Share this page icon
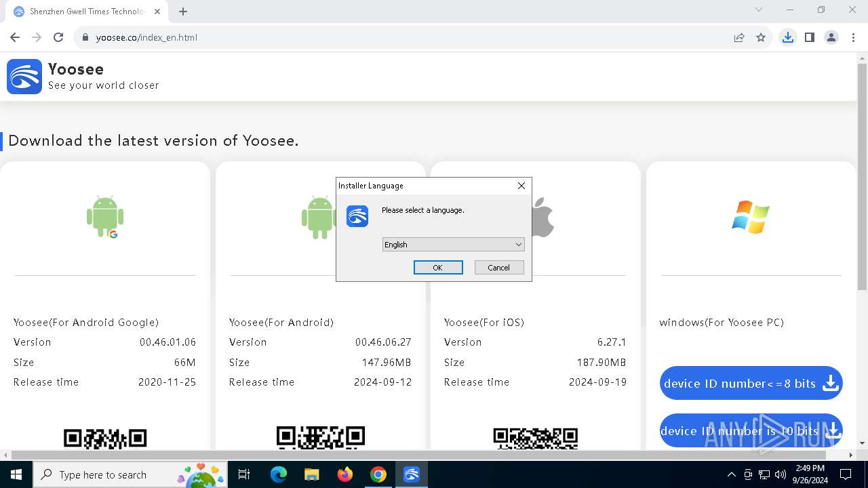 (x=739, y=37)
